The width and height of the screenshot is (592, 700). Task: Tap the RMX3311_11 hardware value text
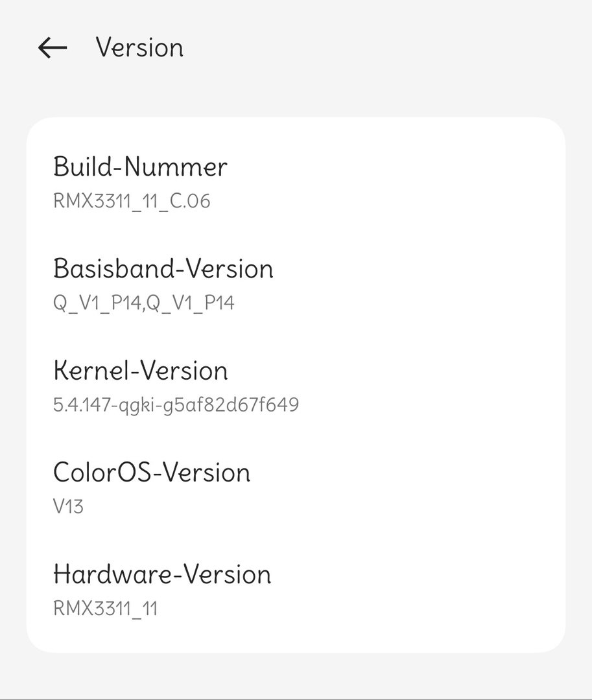point(105,609)
